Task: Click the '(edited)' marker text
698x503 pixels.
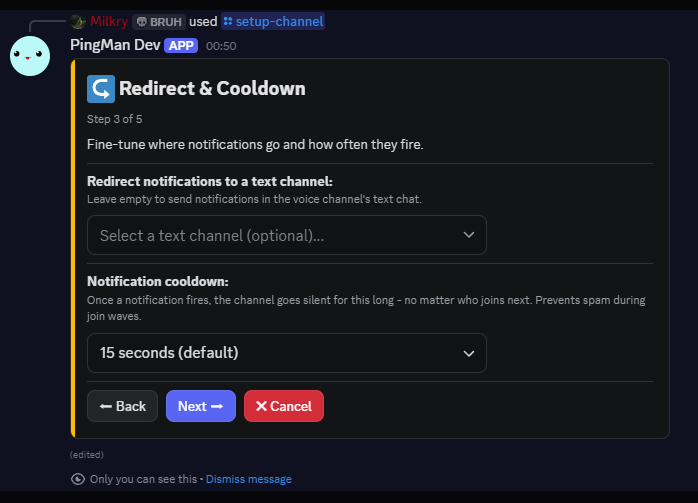Action: coord(87,454)
